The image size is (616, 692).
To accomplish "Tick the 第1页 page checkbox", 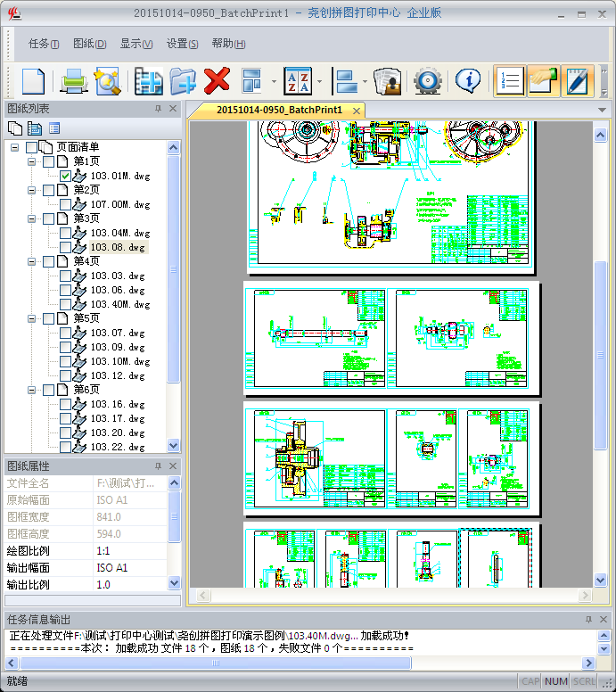I will coord(48,162).
